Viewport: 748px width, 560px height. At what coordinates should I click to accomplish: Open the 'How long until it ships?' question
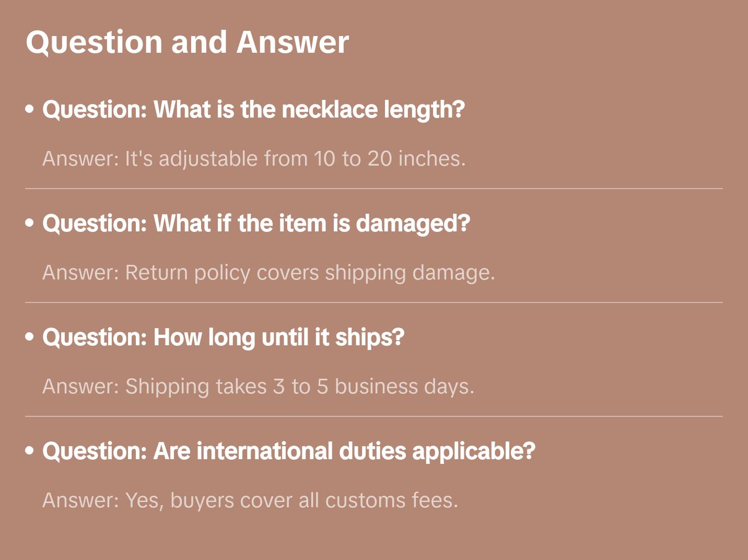click(223, 337)
